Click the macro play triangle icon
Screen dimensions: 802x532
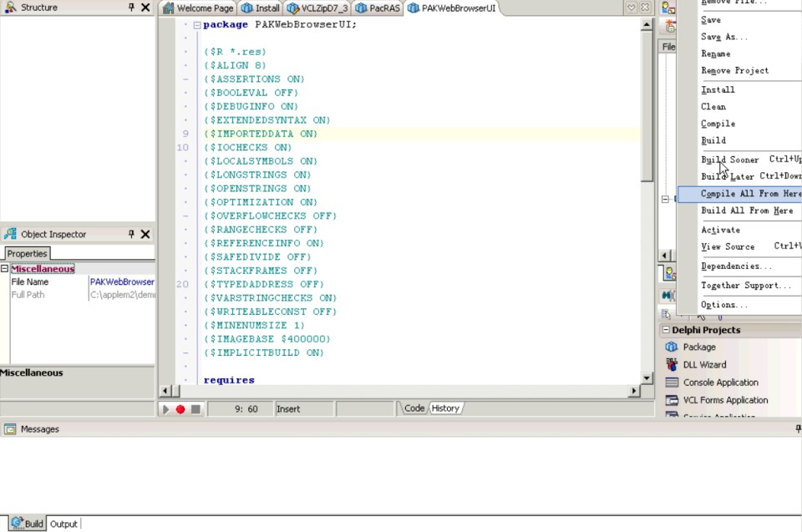[165, 409]
